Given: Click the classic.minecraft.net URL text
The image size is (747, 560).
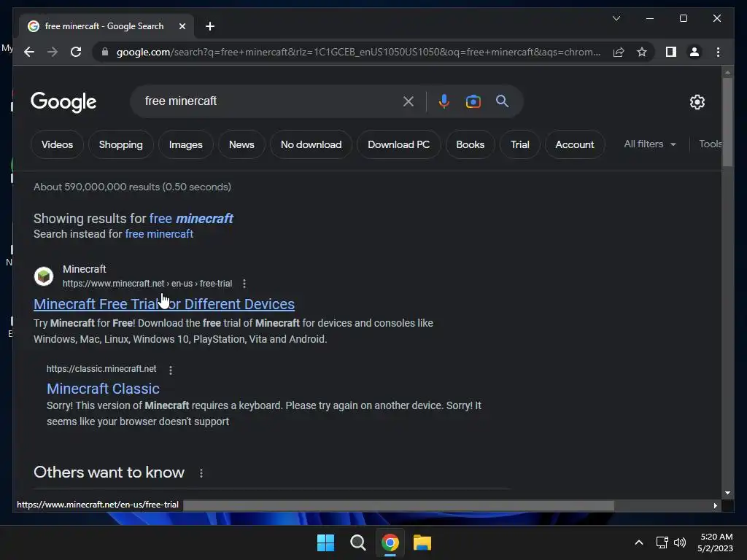Looking at the screenshot, I should tap(101, 368).
